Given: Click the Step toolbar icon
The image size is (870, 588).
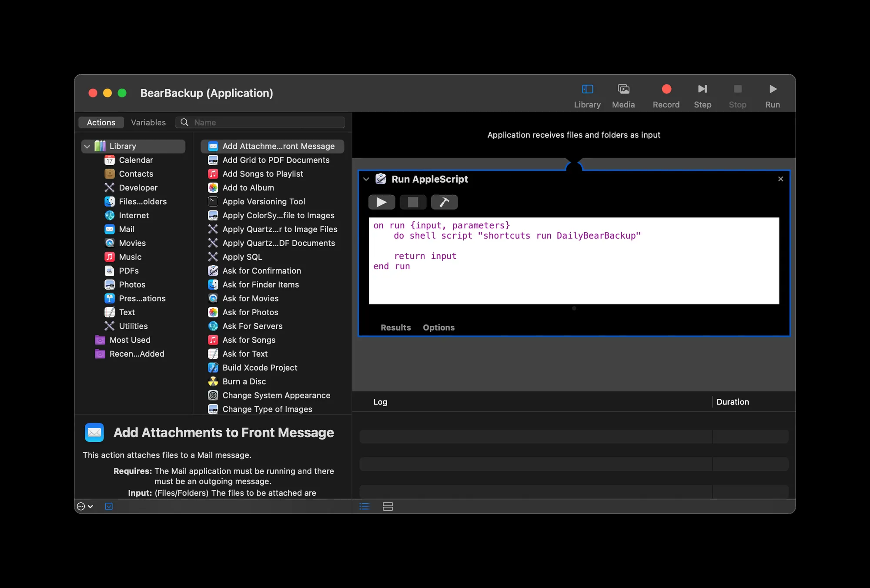Looking at the screenshot, I should pyautogui.click(x=703, y=89).
